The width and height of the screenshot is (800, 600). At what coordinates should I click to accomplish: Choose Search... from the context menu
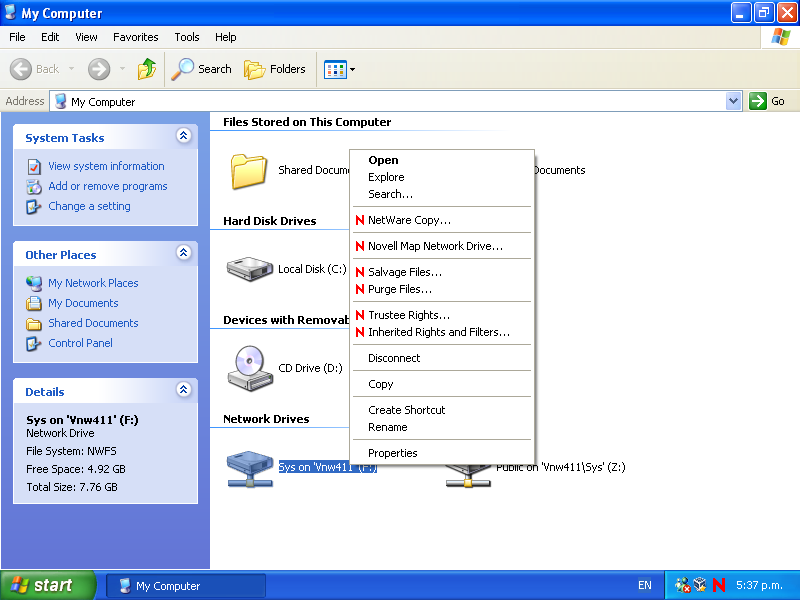pyautogui.click(x=442, y=194)
